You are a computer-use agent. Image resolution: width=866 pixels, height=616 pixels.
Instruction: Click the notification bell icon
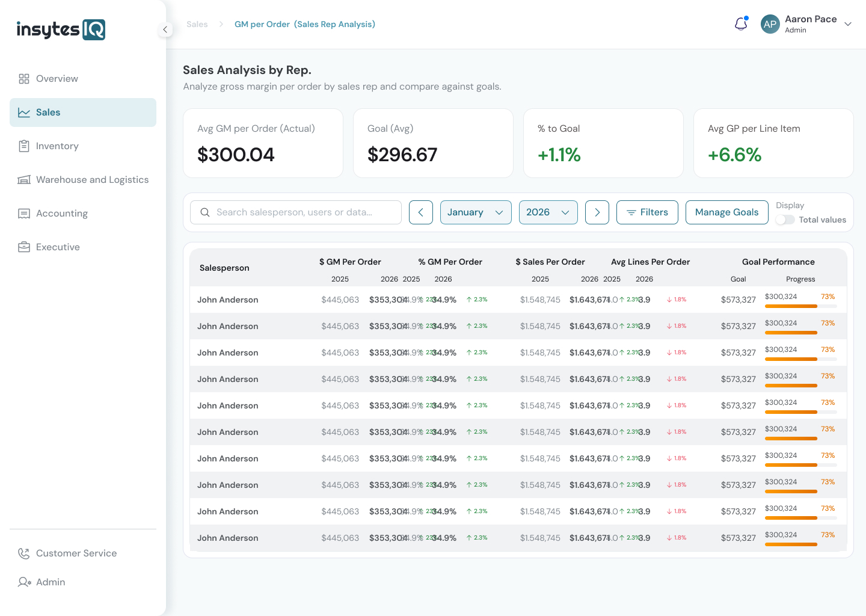[x=741, y=24]
